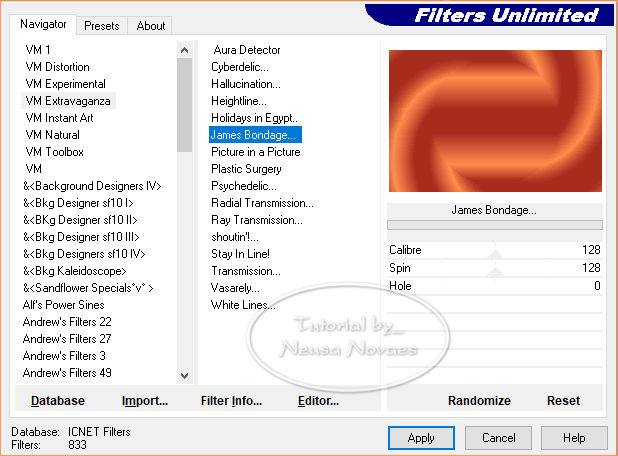Switch to the Presets tab
Image resolution: width=618 pixels, height=456 pixels.
[x=102, y=26]
